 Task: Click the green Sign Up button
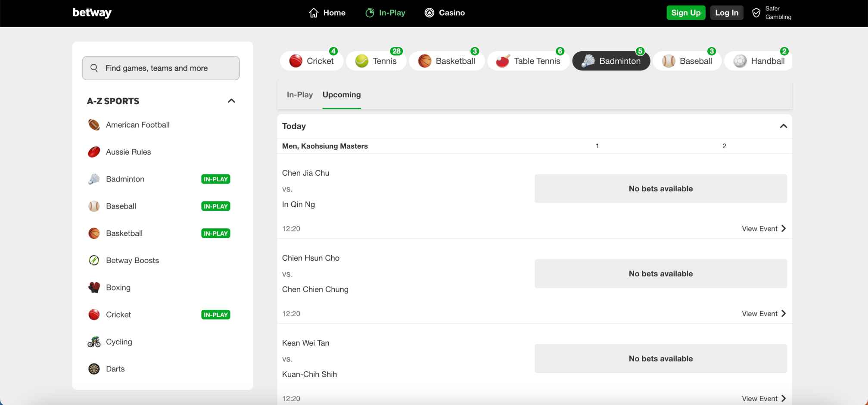pos(686,13)
